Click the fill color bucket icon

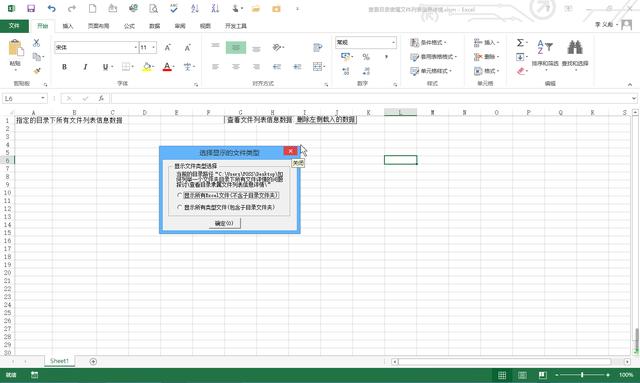point(146,67)
